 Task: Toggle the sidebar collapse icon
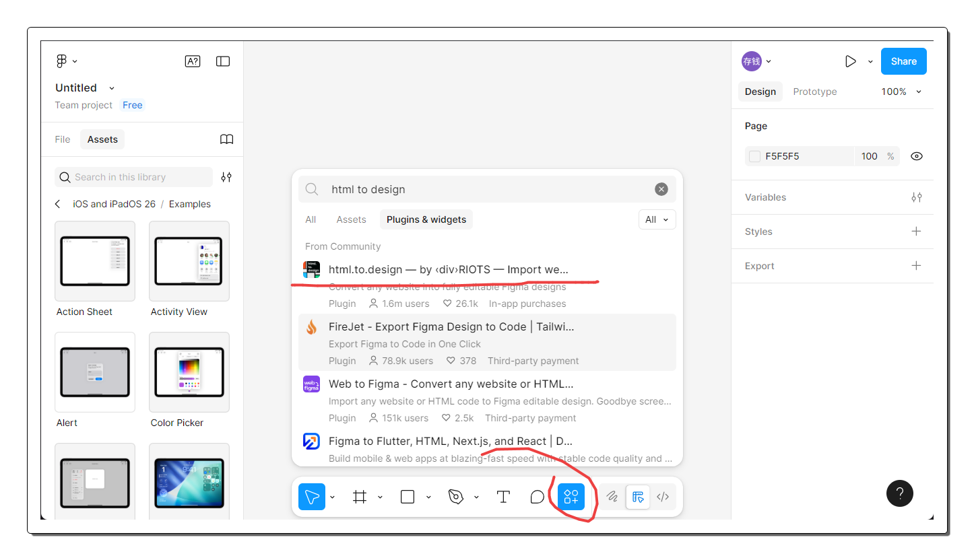(223, 61)
